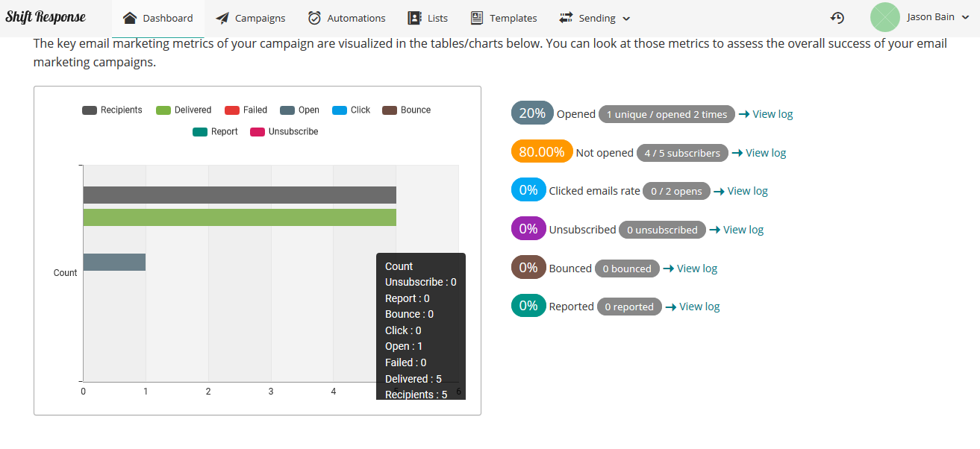Open the Dashboard tab
This screenshot has height=449, width=980.
click(x=158, y=18)
